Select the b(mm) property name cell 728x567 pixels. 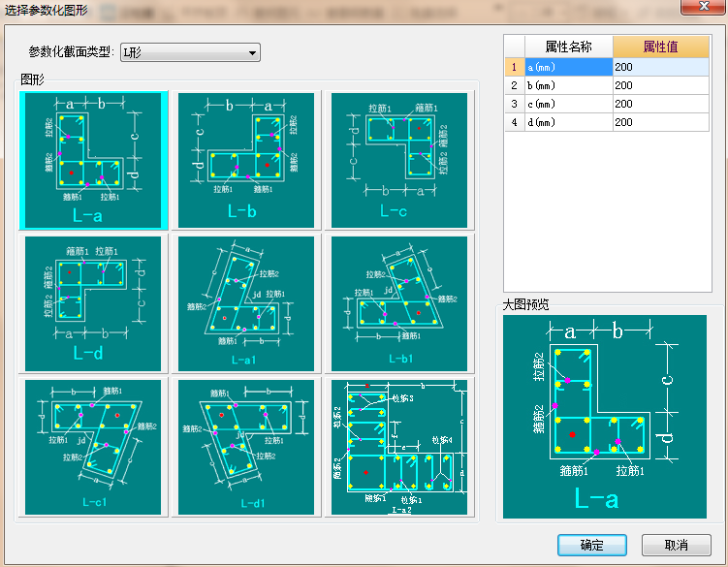(x=569, y=85)
